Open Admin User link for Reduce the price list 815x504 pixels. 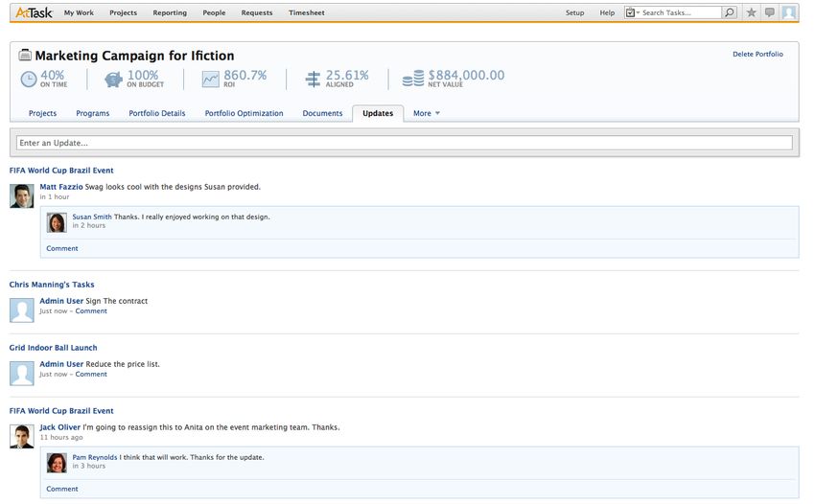(61, 365)
